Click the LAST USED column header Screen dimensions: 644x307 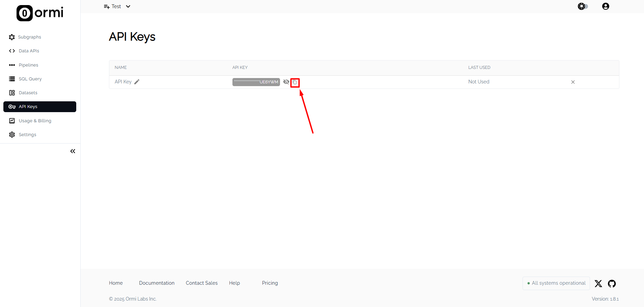coord(479,68)
